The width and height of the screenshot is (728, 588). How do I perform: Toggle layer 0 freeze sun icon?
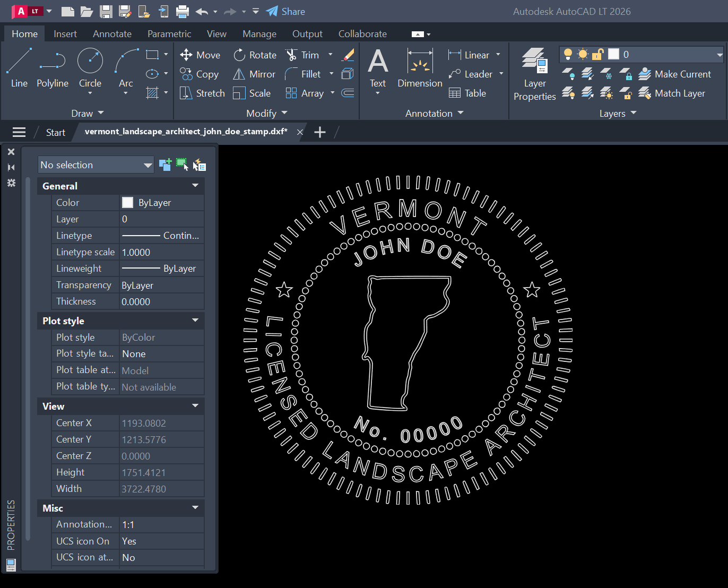coord(583,54)
